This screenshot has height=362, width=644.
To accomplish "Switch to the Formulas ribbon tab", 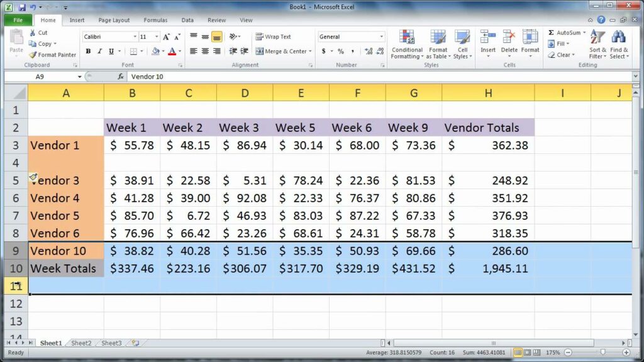I will click(x=155, y=19).
